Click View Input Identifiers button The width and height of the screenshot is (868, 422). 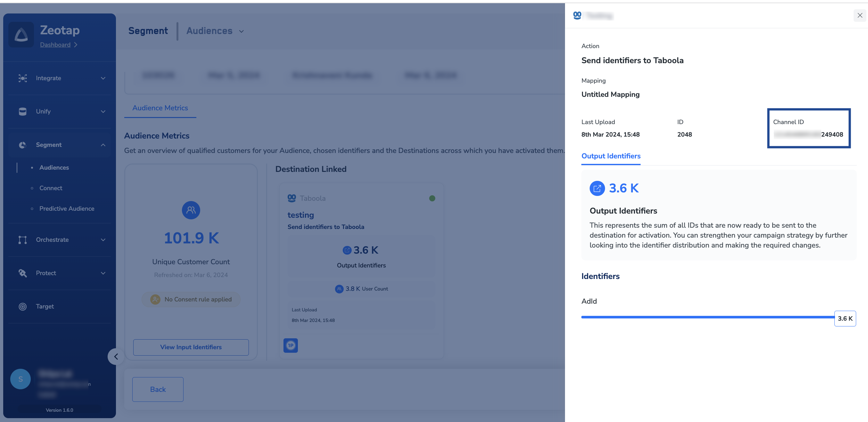[191, 347]
